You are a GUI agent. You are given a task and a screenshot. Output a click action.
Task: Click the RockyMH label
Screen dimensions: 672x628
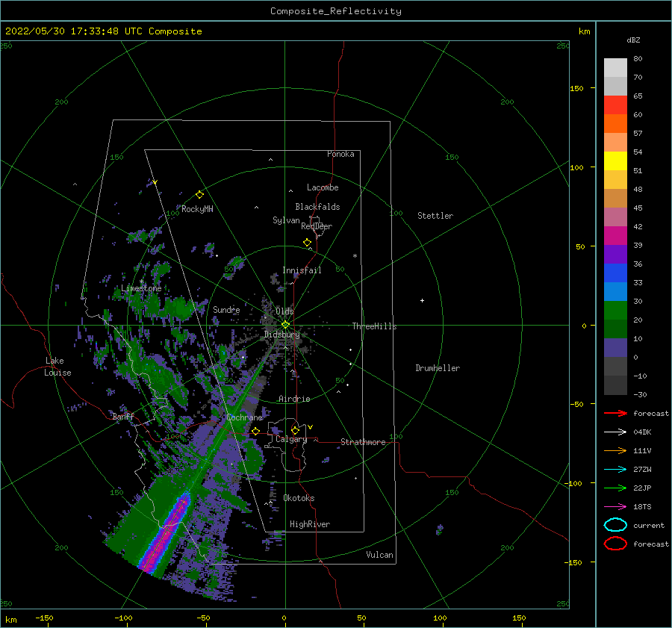(197, 209)
